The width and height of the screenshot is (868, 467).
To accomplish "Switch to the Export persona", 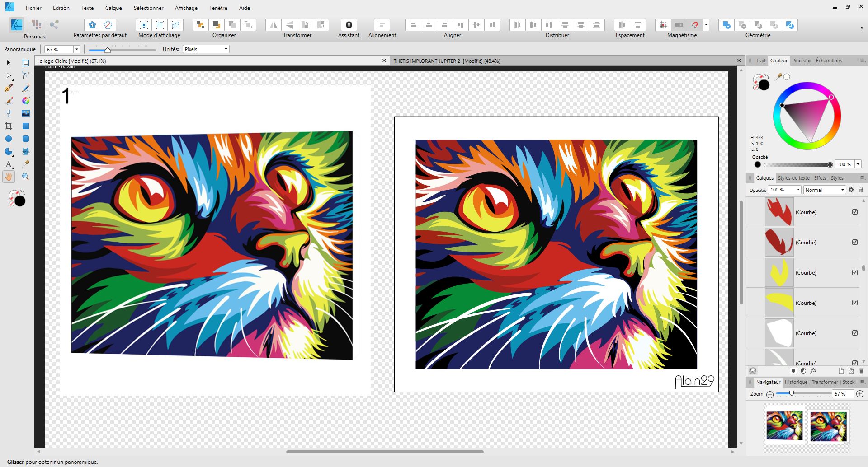I will click(54, 25).
